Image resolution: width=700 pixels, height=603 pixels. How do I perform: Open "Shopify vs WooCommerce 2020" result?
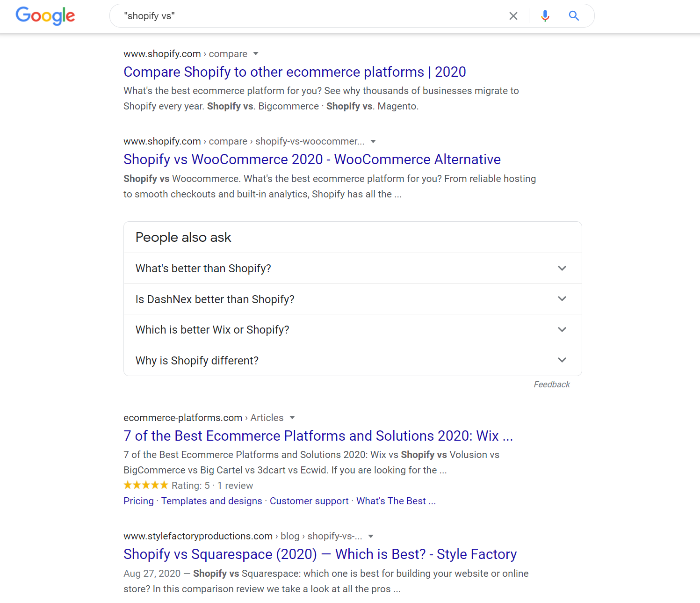(x=312, y=160)
